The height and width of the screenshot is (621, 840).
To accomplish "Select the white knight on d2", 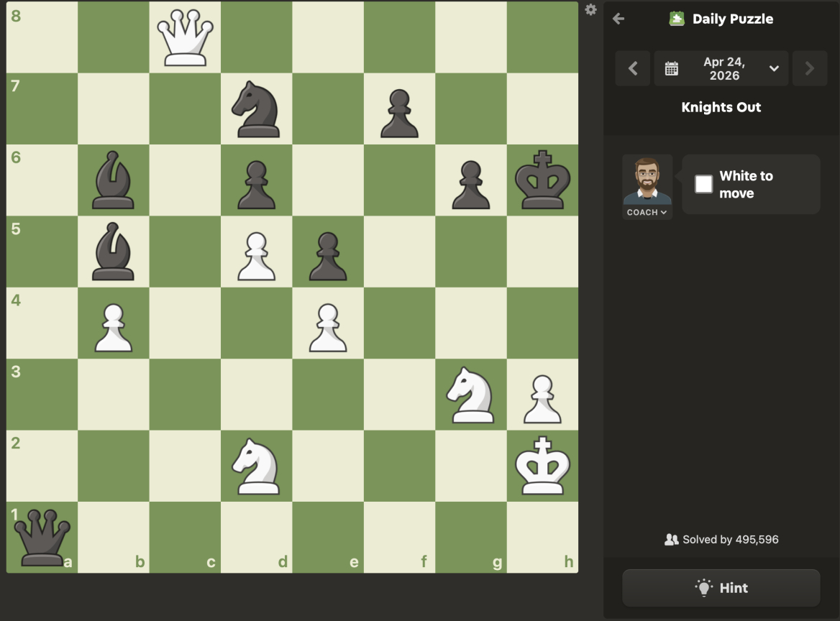I will click(x=256, y=466).
